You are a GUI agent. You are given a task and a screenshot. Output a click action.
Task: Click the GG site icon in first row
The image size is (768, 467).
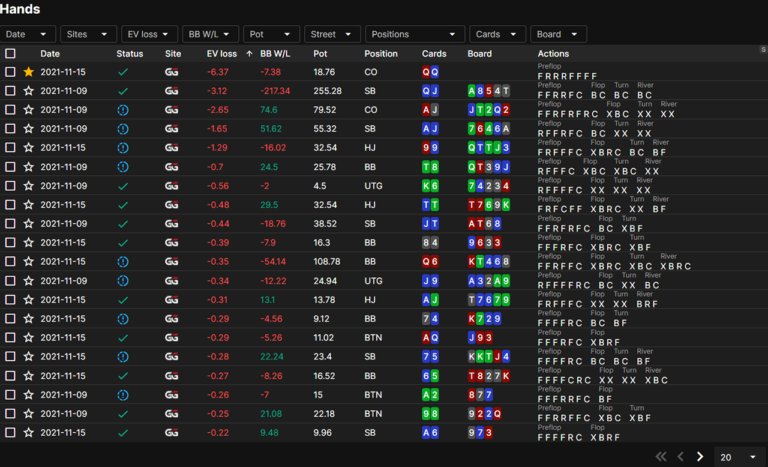point(173,72)
